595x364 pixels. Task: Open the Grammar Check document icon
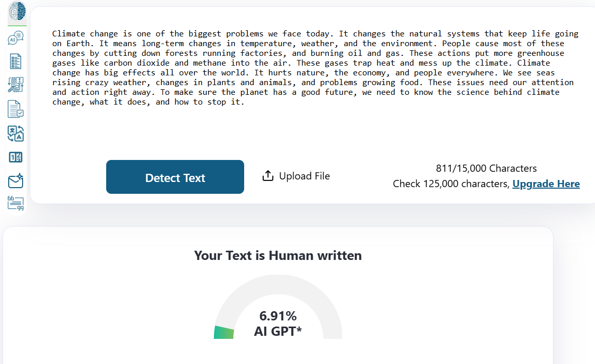16,109
